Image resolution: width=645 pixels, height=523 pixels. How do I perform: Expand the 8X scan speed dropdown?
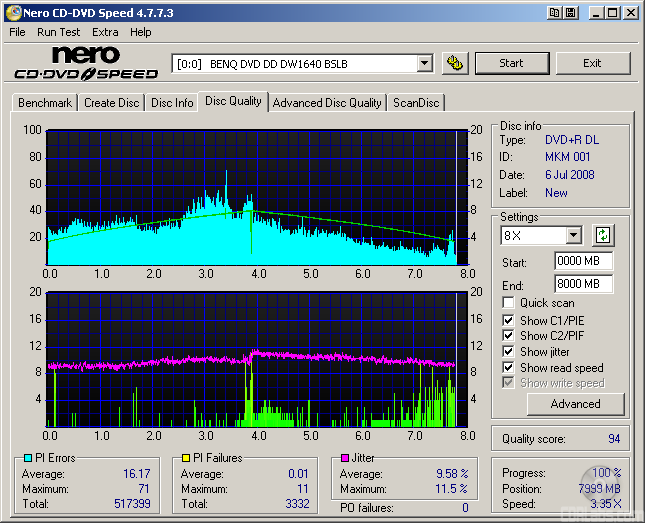pos(573,236)
